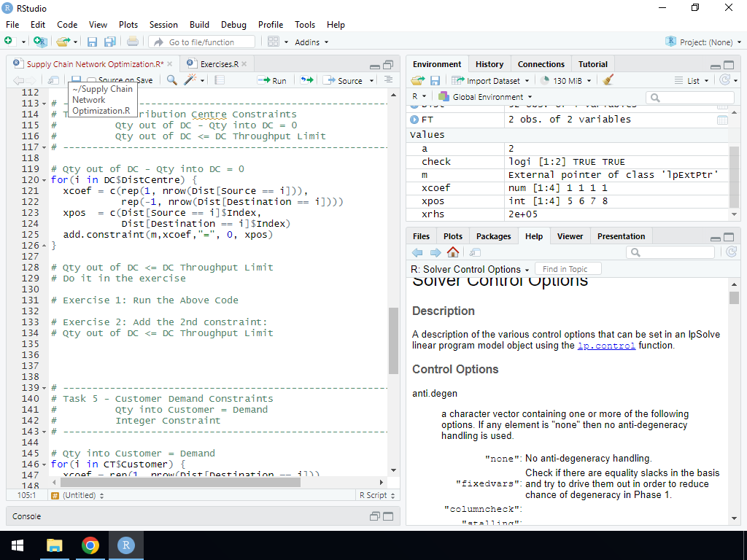Follow the lp.control link in the help text
This screenshot has width=747, height=560.
(606, 346)
